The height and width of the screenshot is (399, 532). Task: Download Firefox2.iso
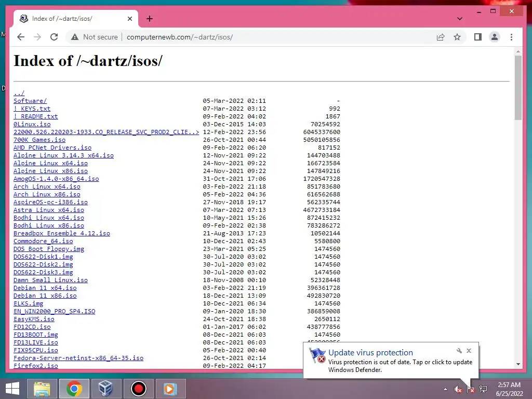[36, 366]
